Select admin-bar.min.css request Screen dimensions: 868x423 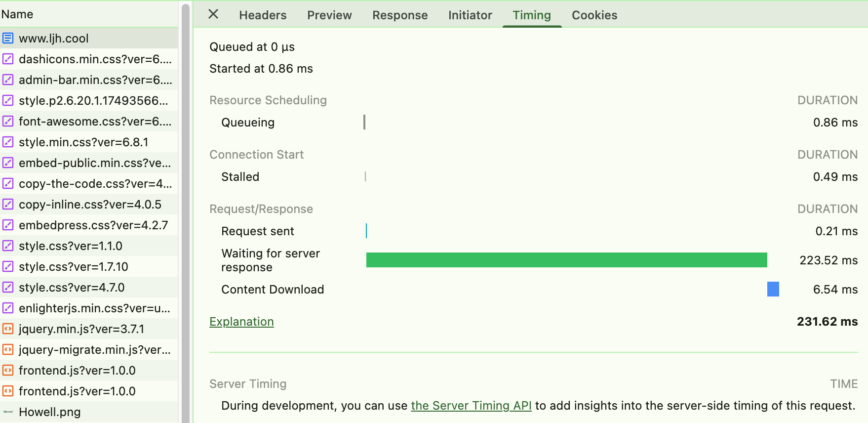tap(89, 80)
